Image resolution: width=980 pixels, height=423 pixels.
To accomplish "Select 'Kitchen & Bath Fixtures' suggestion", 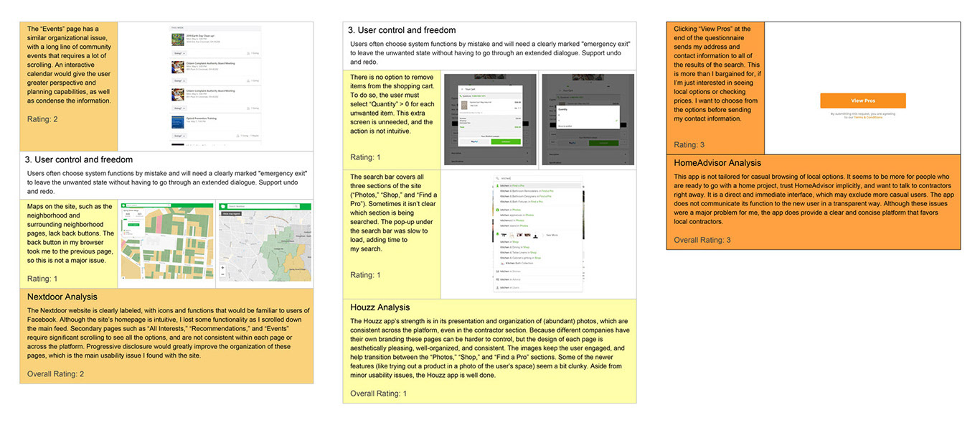I will [x=521, y=202].
